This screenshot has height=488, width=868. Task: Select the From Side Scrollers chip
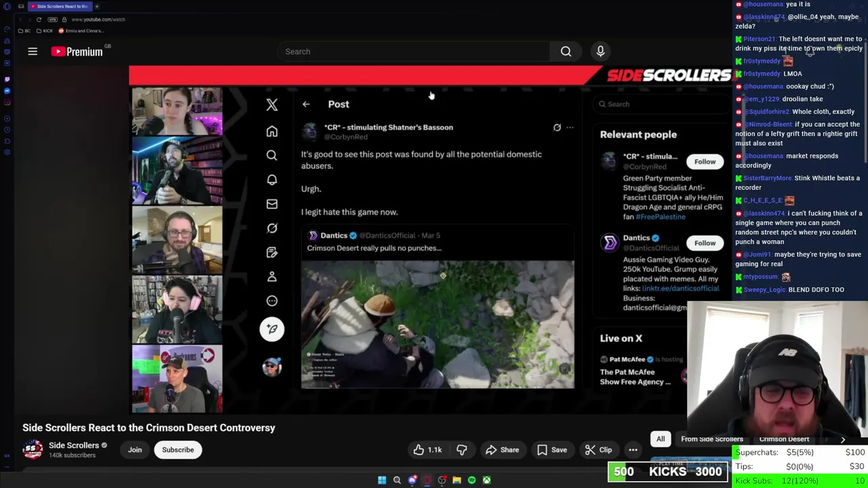coord(712,439)
